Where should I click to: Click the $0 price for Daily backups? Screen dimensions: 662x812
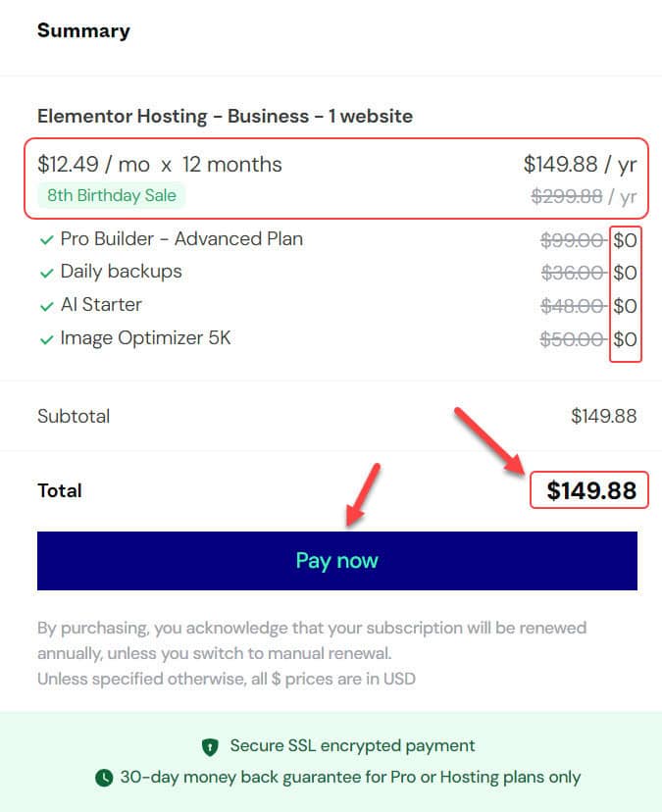(625, 273)
